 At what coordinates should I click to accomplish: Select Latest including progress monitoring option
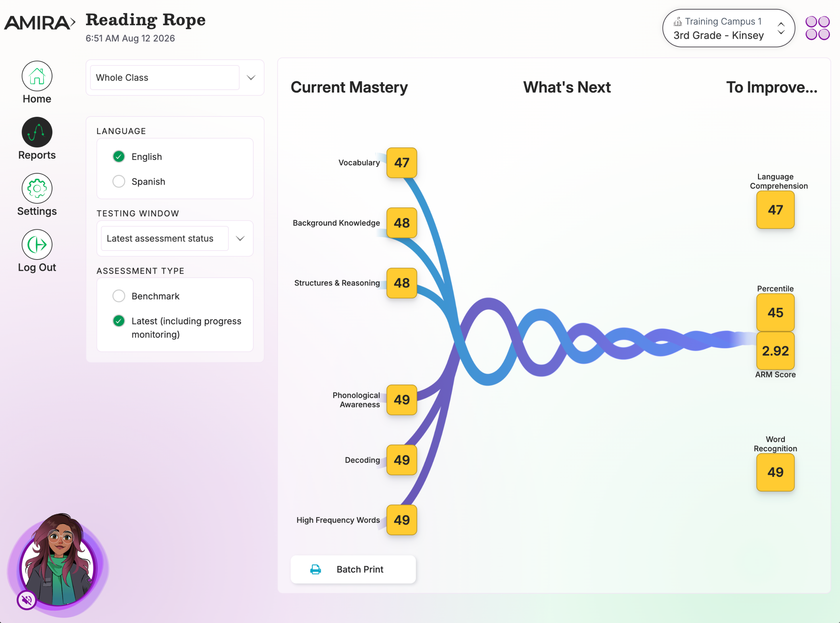click(x=119, y=321)
